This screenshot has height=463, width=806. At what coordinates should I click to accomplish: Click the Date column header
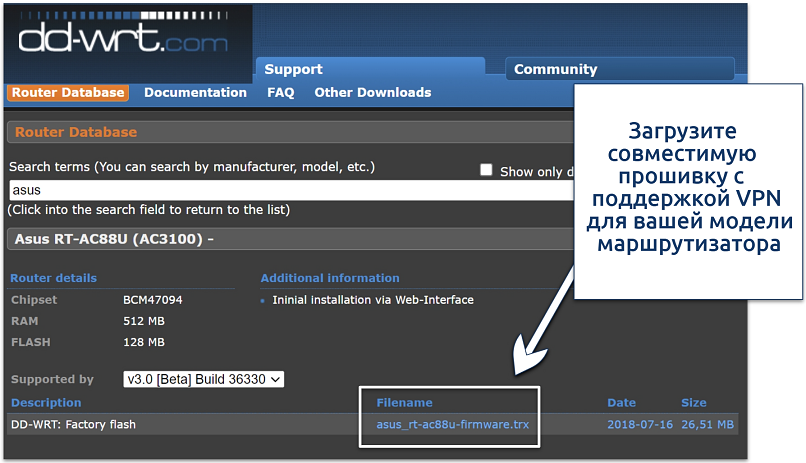[x=621, y=402]
